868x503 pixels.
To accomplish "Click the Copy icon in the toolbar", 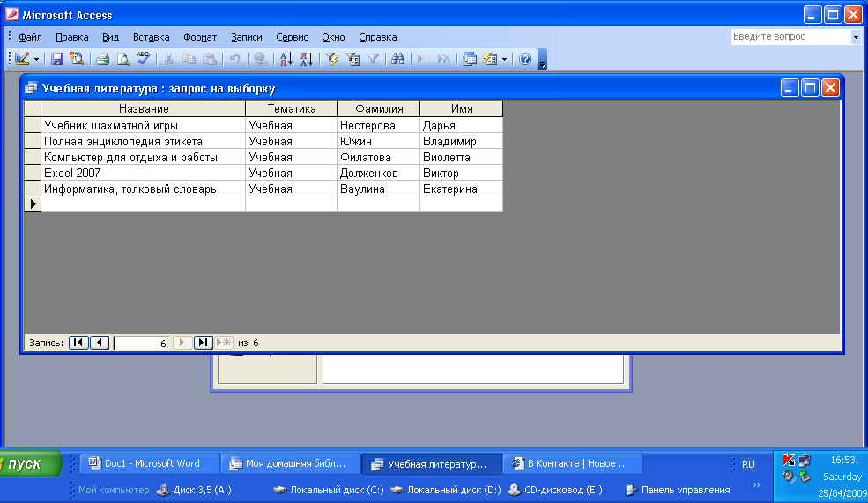I will coord(189,59).
